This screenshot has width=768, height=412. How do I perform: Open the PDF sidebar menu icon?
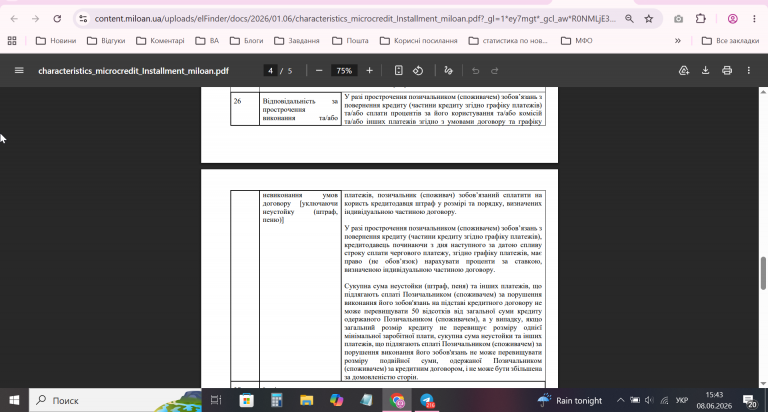(19, 71)
